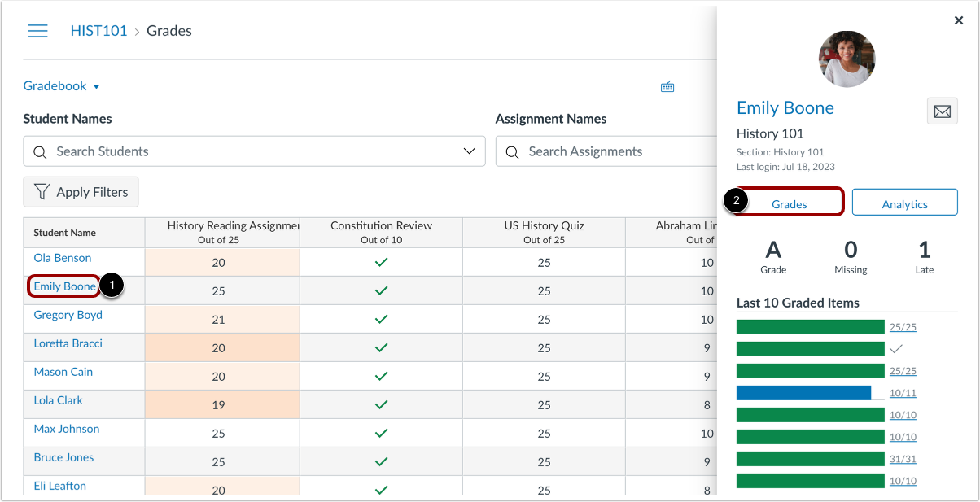980x502 pixels.
Task: Click the envelope icon to message Emily Boone
Action: [x=942, y=111]
